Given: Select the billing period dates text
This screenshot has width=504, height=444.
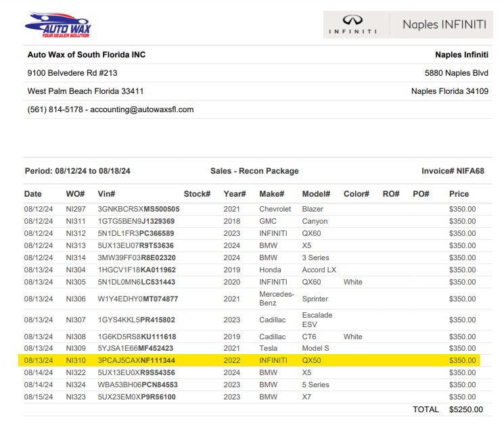Looking at the screenshot, I should coord(78,171).
